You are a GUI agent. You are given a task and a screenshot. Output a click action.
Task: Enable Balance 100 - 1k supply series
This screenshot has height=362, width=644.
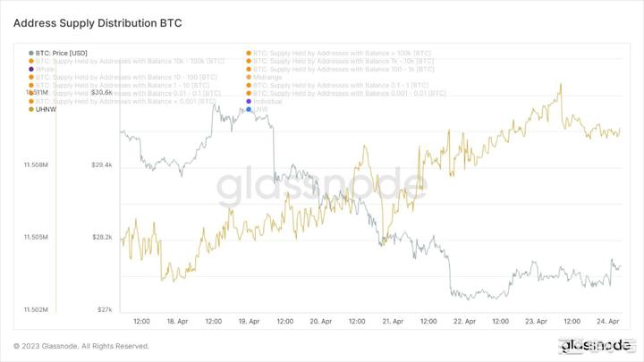tap(342, 69)
